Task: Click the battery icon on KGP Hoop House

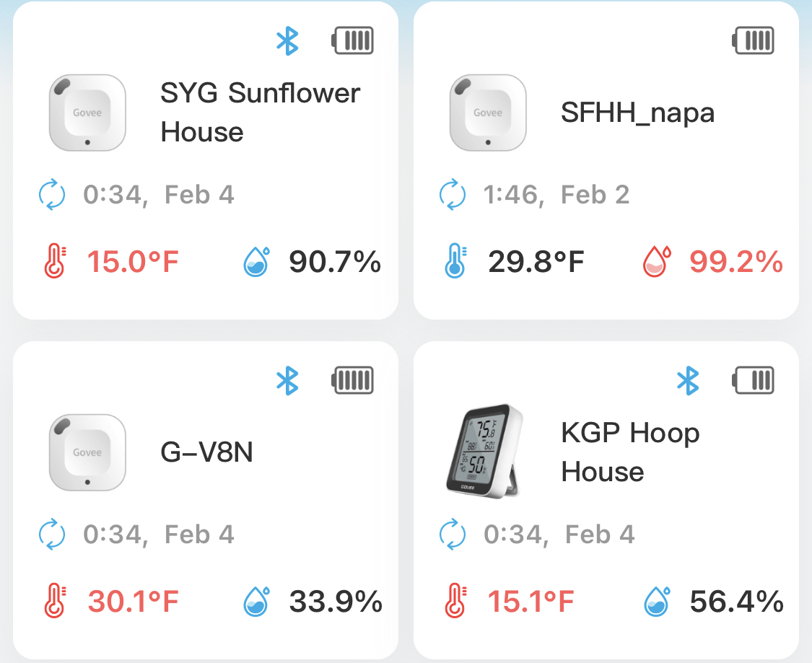Action: tap(753, 380)
